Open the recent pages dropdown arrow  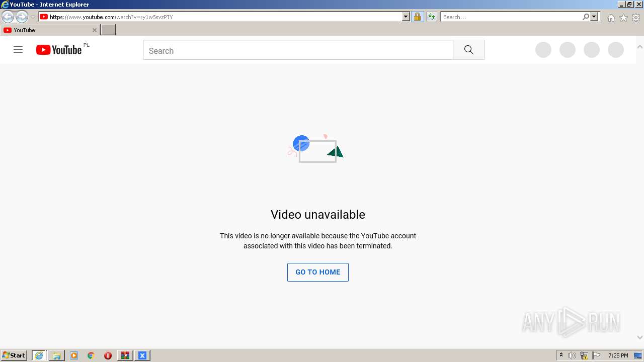click(x=33, y=17)
